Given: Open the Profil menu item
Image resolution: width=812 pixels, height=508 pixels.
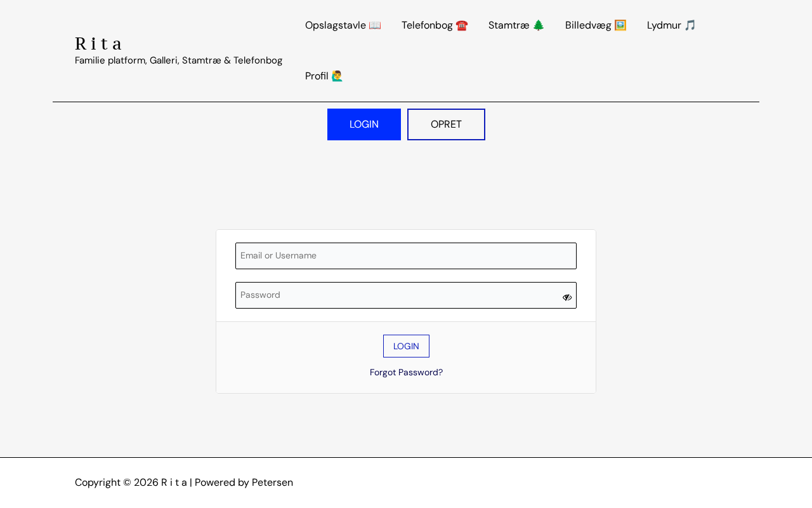Looking at the screenshot, I should click(x=324, y=76).
